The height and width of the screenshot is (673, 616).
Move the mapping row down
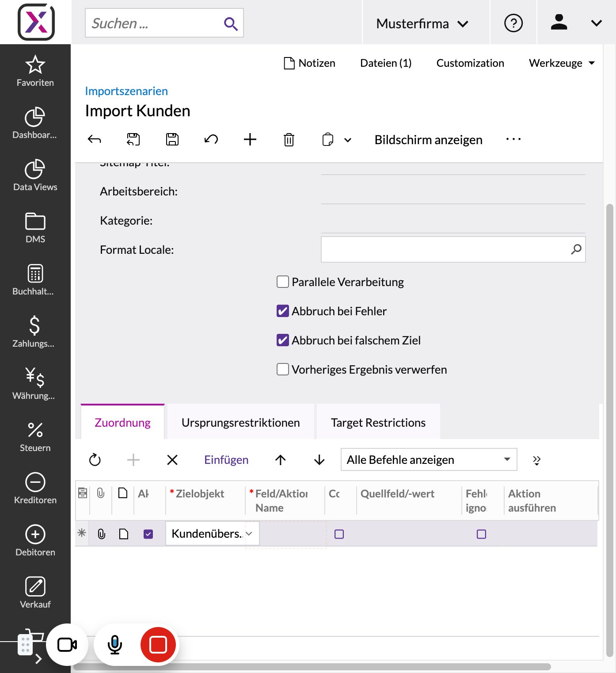pyautogui.click(x=319, y=460)
